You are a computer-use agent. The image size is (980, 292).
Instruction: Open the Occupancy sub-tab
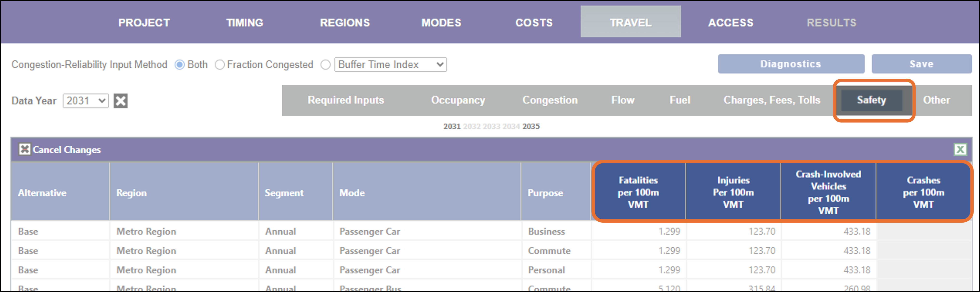point(458,100)
